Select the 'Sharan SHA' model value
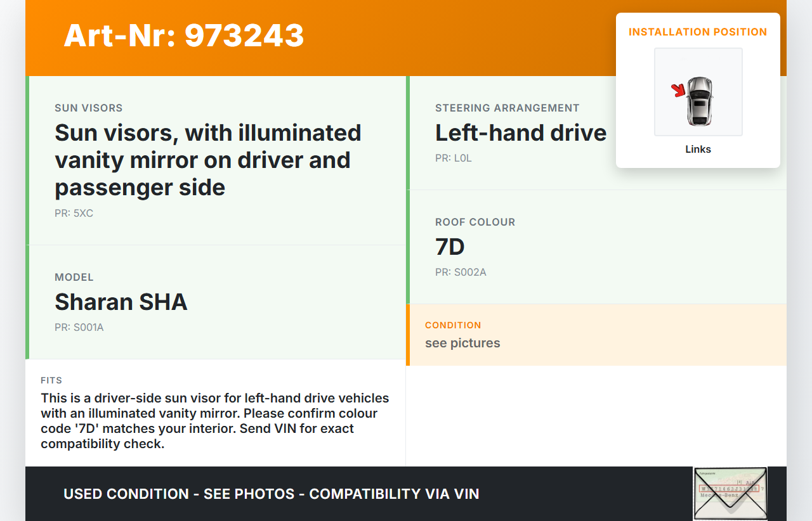812x521 pixels. pyautogui.click(x=121, y=302)
